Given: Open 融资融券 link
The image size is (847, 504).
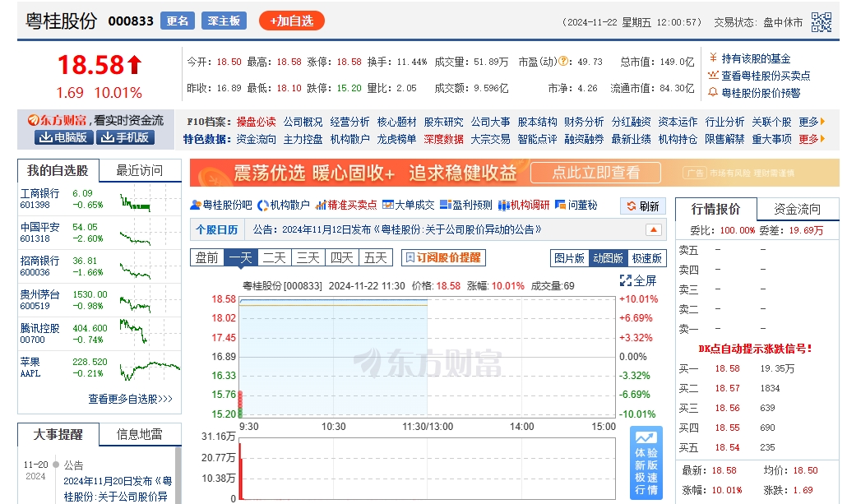Looking at the screenshot, I should click(584, 140).
